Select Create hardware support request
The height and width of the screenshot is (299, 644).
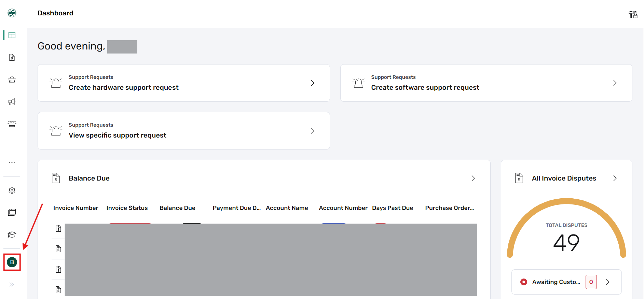124,88
